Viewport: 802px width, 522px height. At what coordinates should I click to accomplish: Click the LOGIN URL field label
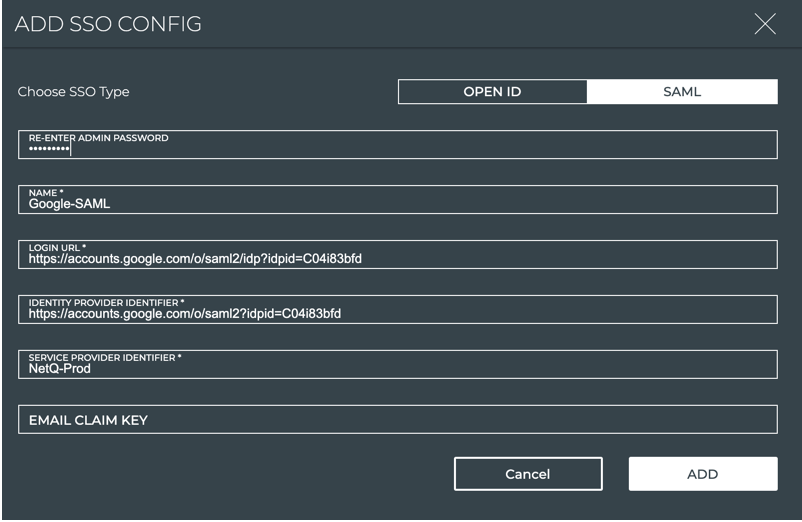coord(57,247)
